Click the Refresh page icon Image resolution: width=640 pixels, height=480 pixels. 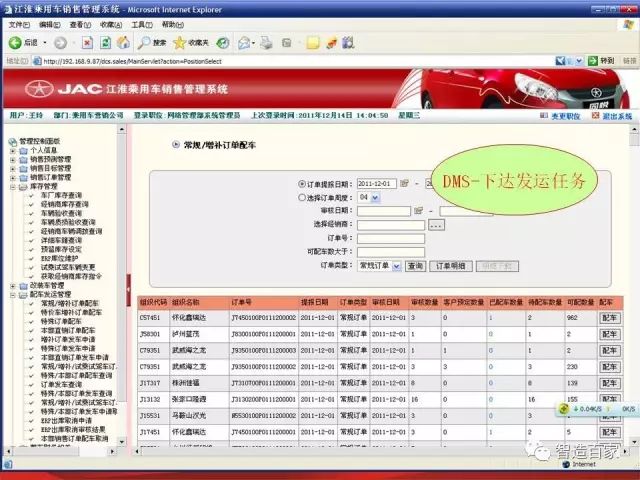click(x=105, y=42)
